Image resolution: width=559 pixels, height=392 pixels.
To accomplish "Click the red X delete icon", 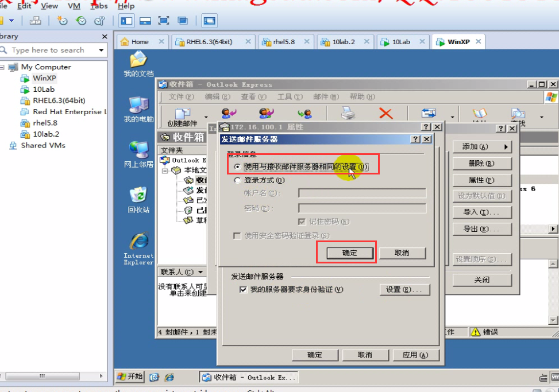I will 385,114.
